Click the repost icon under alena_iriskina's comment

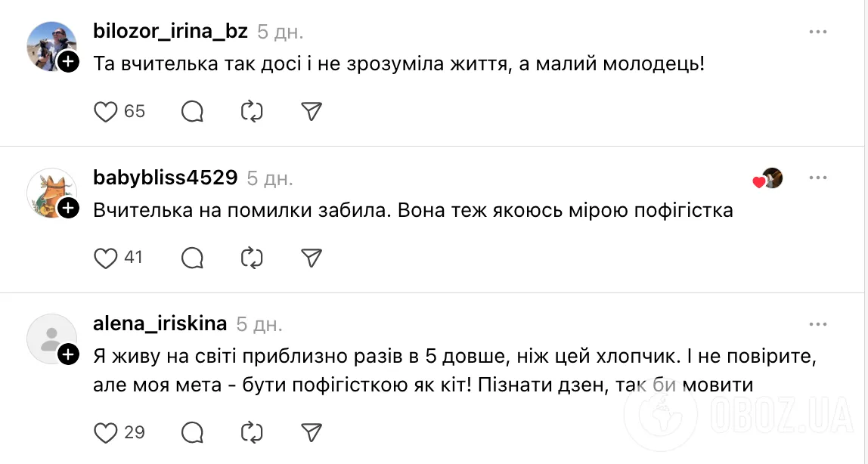[251, 433]
